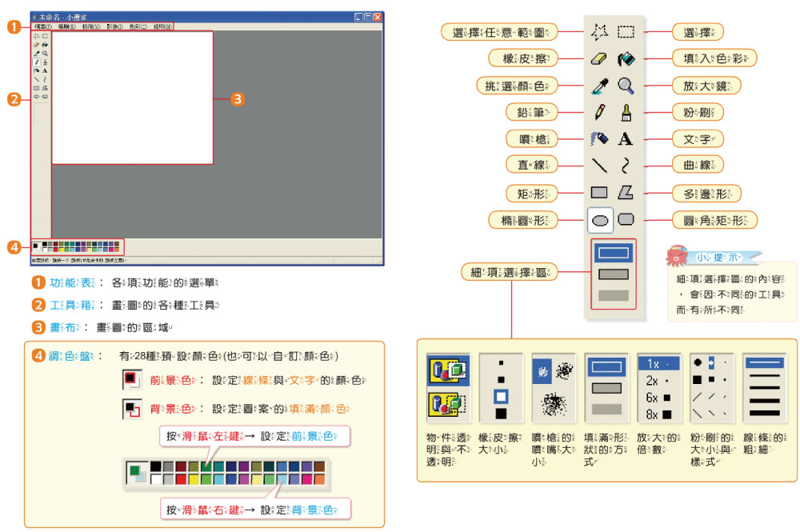Viewport: 800px width, 532px height.
Task: Pick the enlarged Eraser (橡皮擦) tool icon
Action: (599, 58)
